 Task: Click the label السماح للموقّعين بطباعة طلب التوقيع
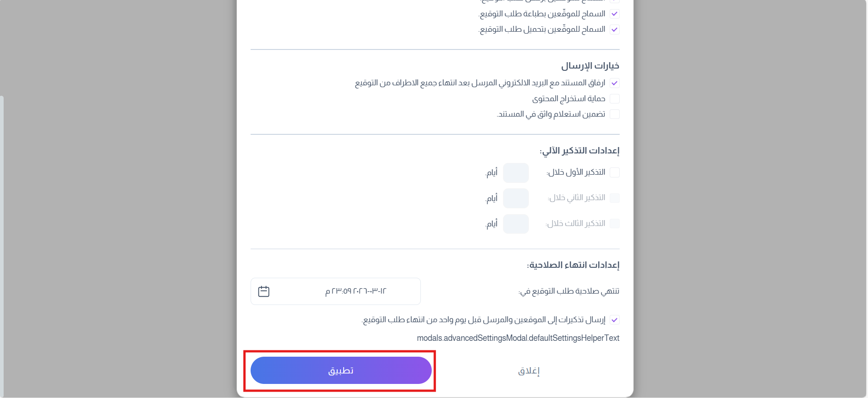[542, 14]
